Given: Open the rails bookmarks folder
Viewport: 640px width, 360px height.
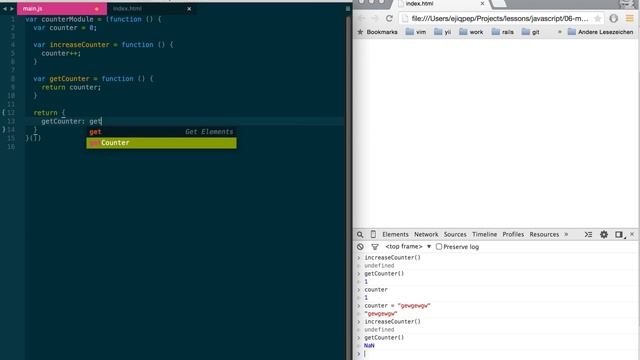Looking at the screenshot, I should click(503, 32).
